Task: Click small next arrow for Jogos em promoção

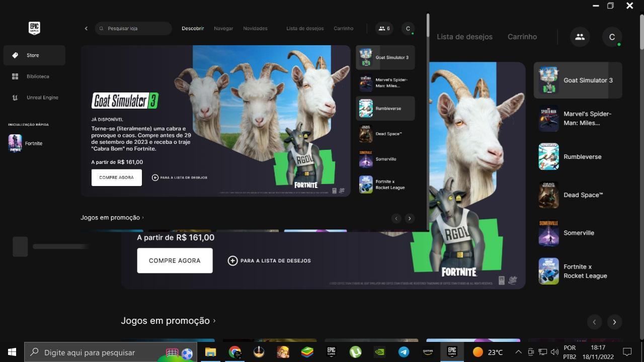Action: click(x=410, y=218)
